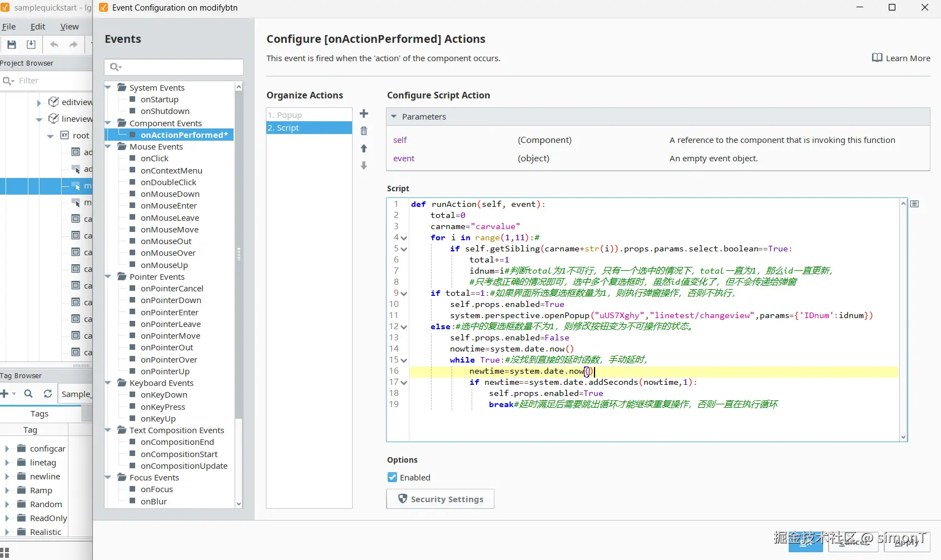The image size is (941, 560).
Task: Refresh the Tag Browser
Action: click(x=48, y=394)
